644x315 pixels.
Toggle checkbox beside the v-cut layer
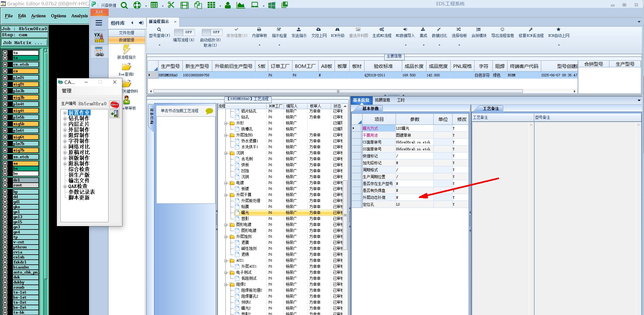5,242
